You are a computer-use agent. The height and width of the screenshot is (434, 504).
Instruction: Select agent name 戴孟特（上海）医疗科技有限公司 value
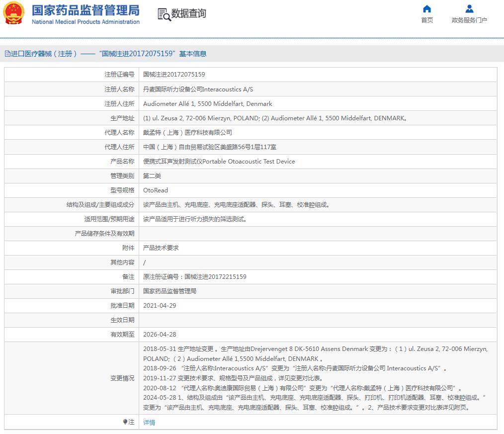187,133
